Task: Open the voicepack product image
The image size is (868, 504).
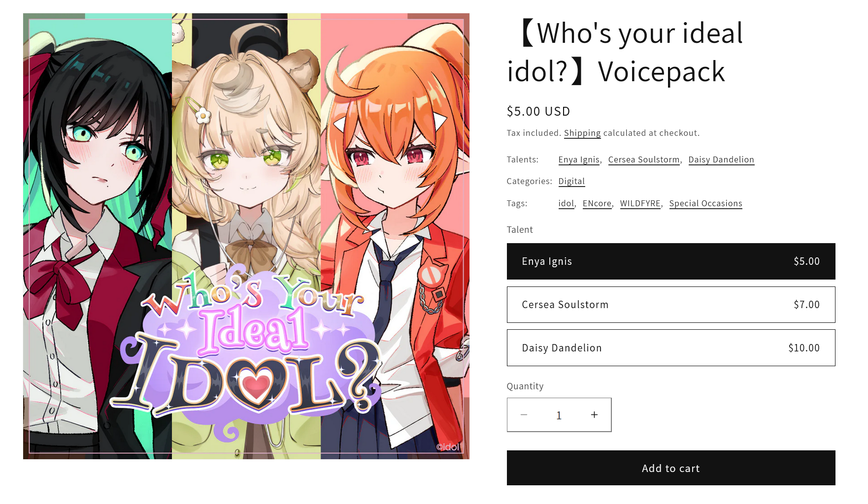Action: 246,236
